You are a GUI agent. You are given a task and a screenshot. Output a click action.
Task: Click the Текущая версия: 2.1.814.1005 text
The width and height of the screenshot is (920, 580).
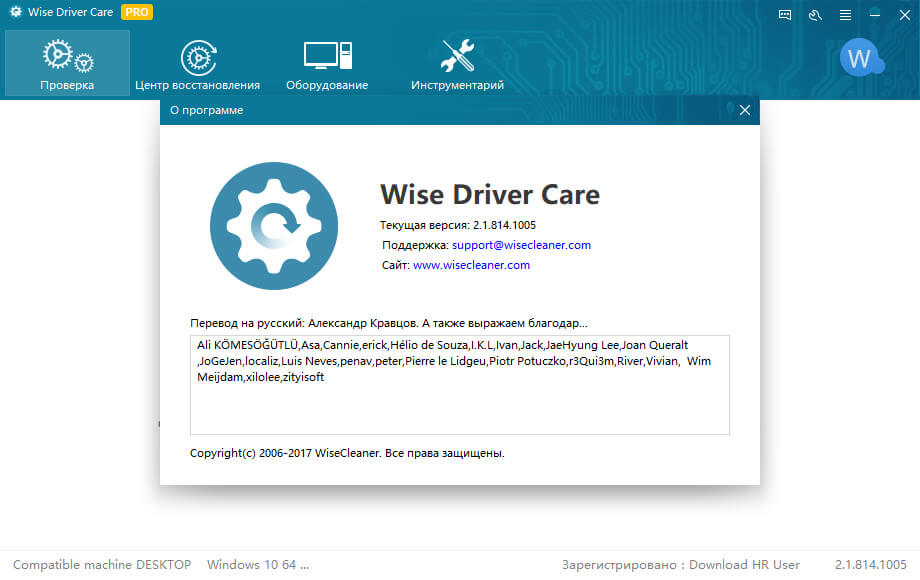pyautogui.click(x=458, y=225)
